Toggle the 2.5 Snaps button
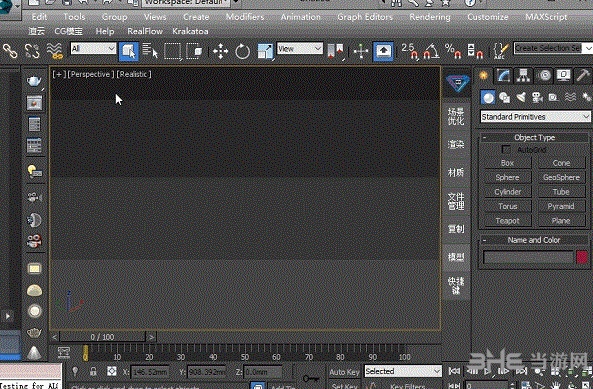Screen dimensions: 593x389 pyautogui.click(x=410, y=51)
